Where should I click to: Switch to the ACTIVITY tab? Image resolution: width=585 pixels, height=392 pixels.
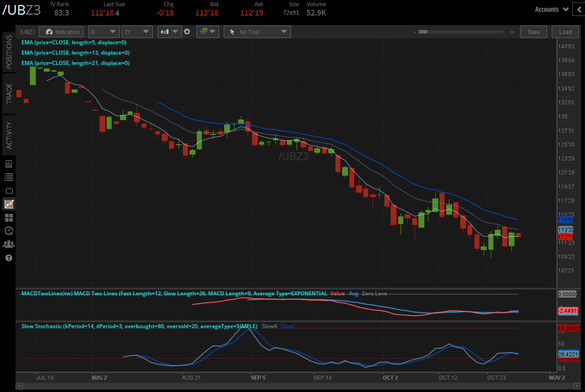pos(9,135)
